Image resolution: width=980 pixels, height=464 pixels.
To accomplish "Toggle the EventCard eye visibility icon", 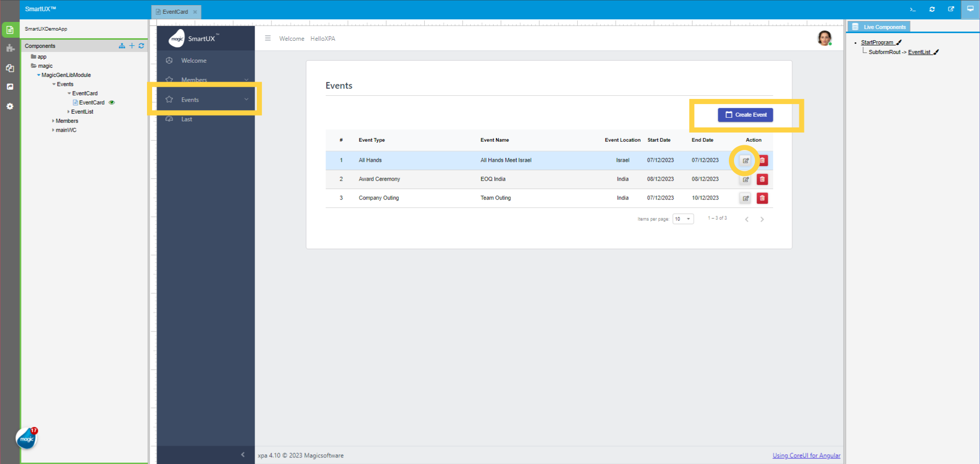I will tap(112, 102).
